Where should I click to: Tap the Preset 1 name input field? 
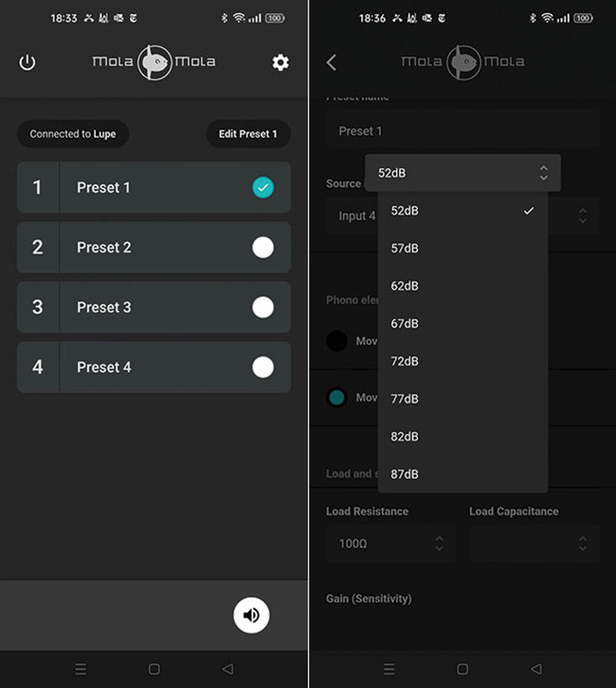pos(462,131)
